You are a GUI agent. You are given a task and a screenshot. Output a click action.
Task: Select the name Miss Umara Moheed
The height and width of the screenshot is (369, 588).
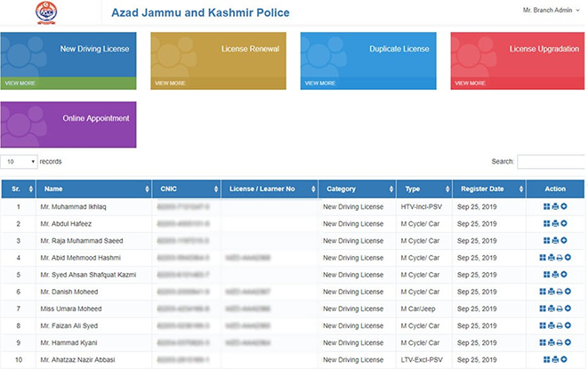coord(71,309)
